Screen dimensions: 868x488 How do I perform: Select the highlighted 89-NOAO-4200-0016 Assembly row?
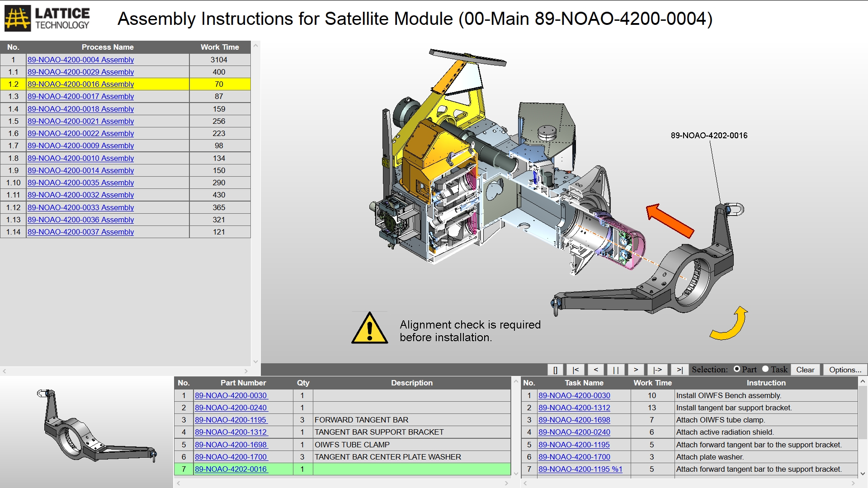click(80, 84)
